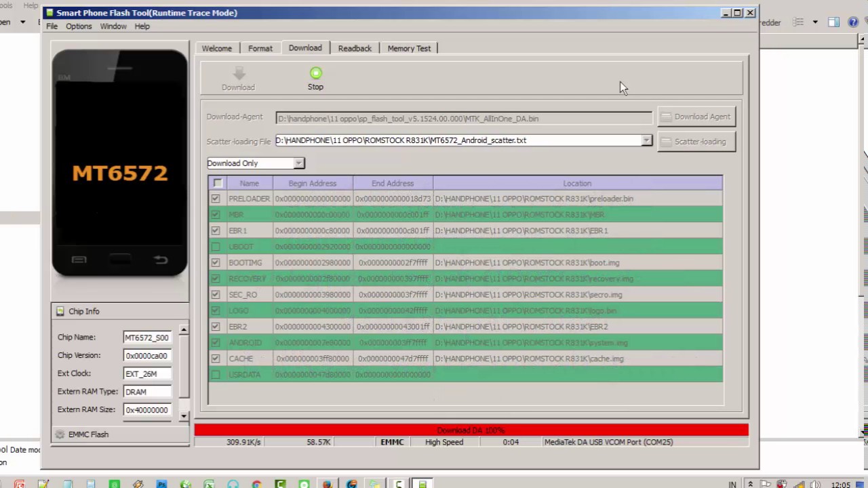Toggle the RECOVERY row checkbox

(x=216, y=279)
